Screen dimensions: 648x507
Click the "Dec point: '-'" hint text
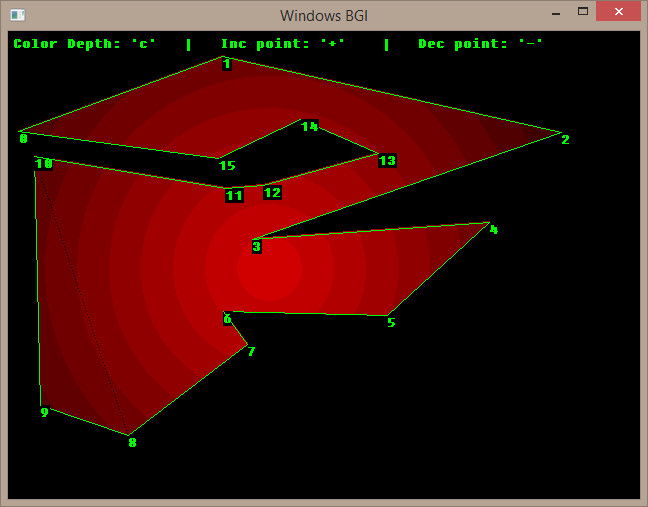[481, 44]
